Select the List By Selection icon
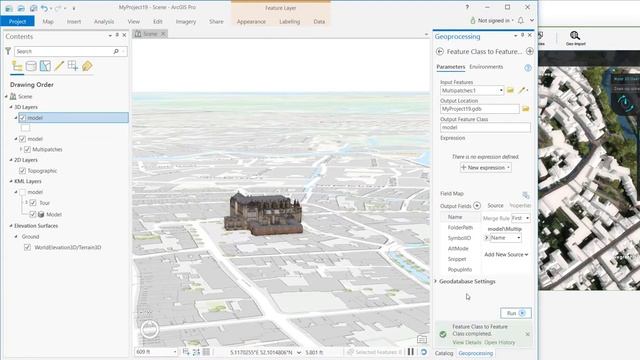This screenshot has height=360, width=640. [45, 66]
